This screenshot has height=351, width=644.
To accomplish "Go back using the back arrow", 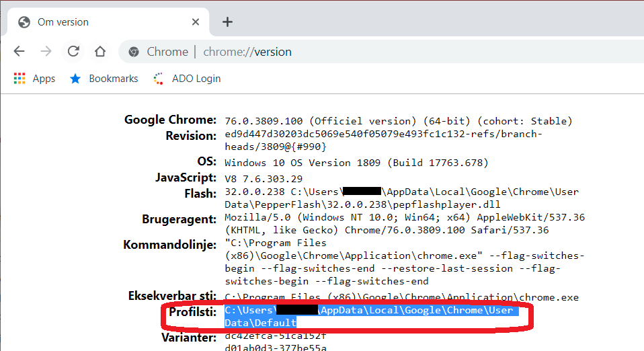I will 19,51.
